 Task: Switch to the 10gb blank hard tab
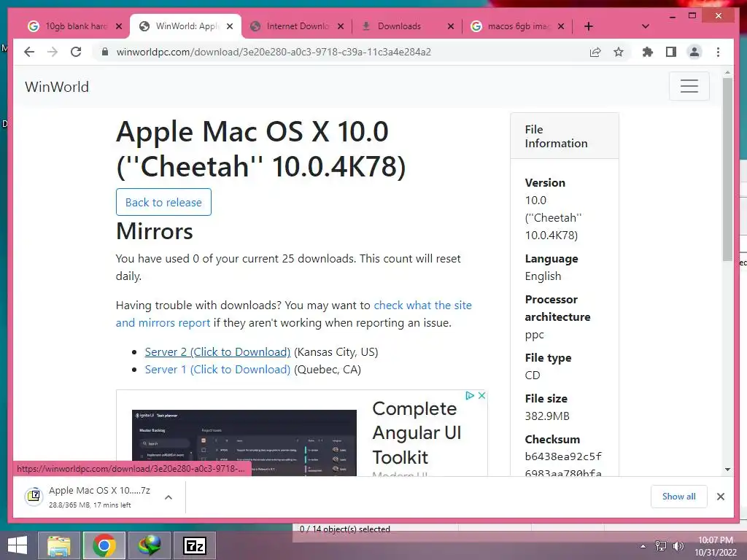(x=76, y=26)
